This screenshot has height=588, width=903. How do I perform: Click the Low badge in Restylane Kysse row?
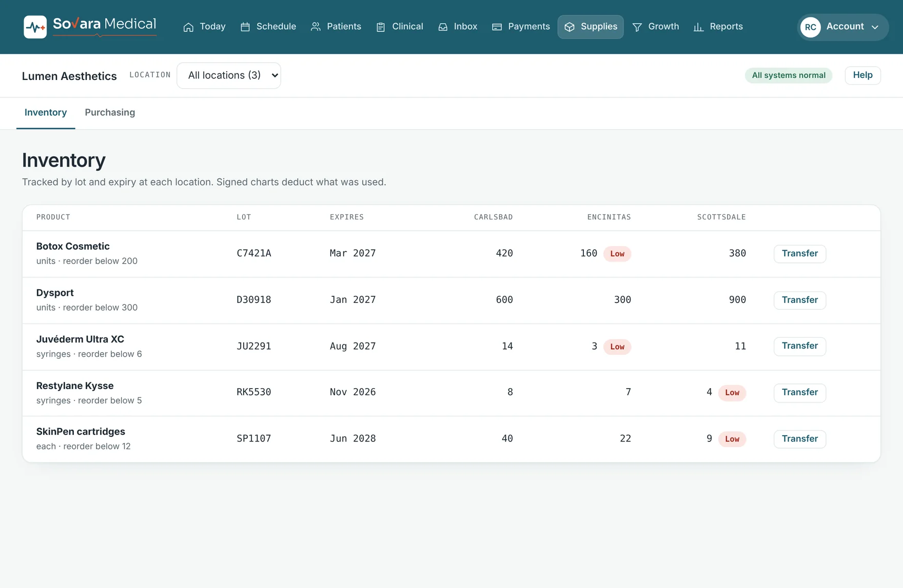pyautogui.click(x=732, y=393)
